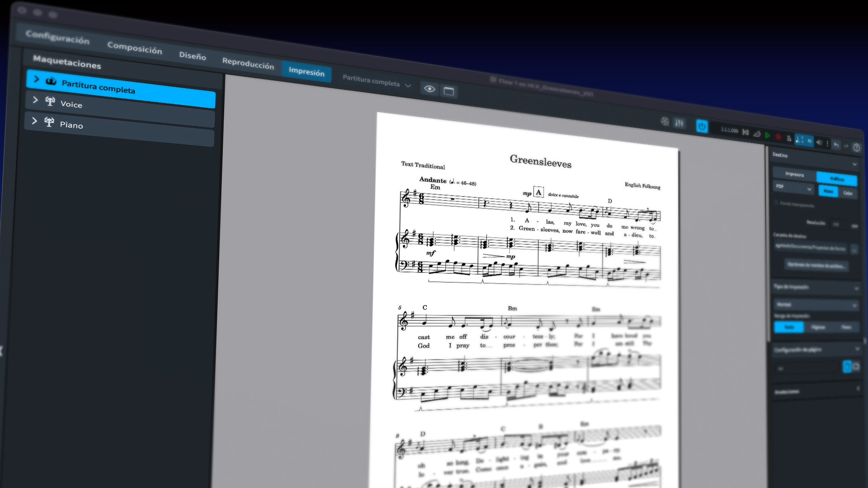This screenshot has height=488, width=868.
Task: Click the page size field in Configuración de página
Action: [807, 369]
